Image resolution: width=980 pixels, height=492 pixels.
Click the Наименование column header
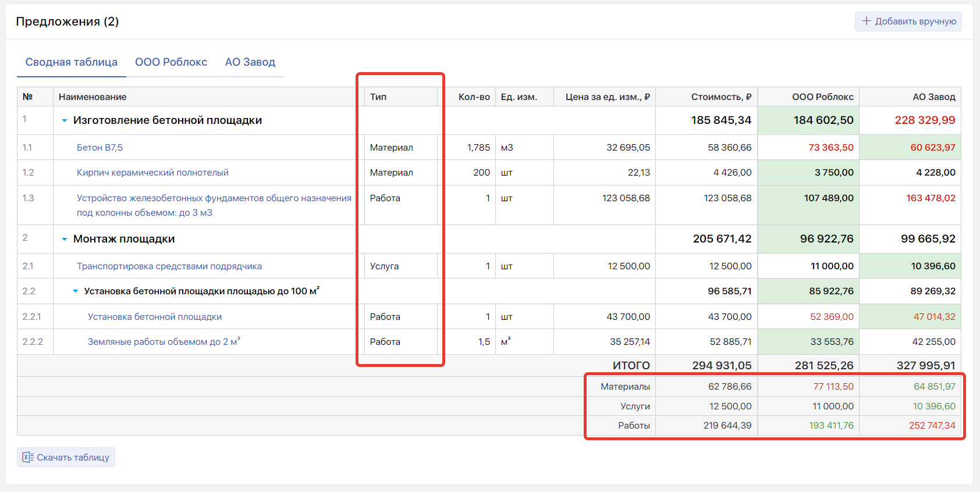pos(93,97)
